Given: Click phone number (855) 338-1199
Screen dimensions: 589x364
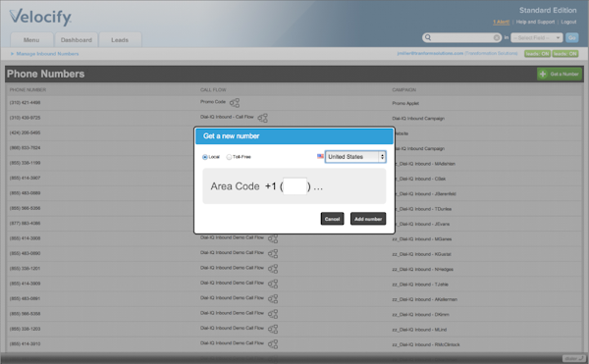Looking at the screenshot, I should click(x=25, y=163).
